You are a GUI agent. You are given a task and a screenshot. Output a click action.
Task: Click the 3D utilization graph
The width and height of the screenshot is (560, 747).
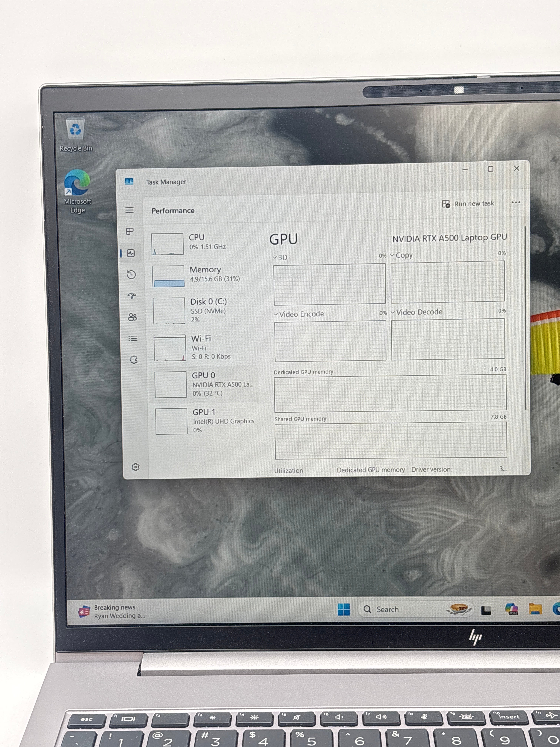pos(330,284)
